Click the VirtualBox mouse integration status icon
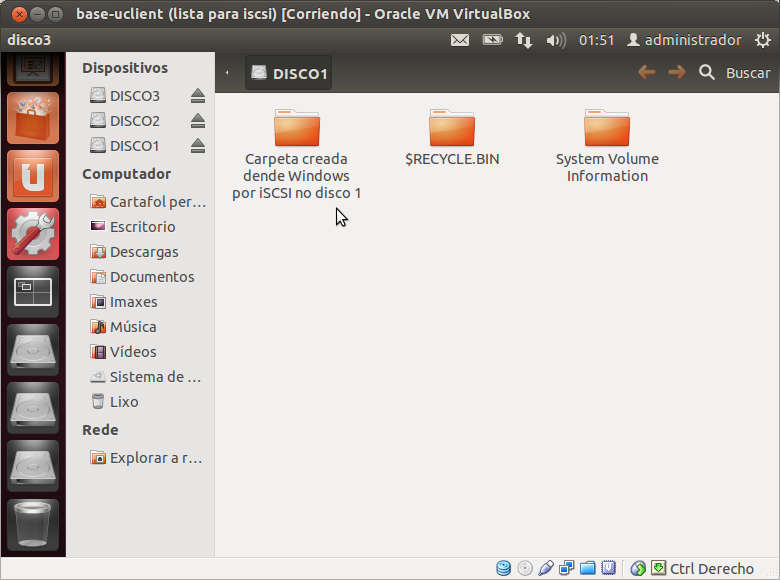The image size is (780, 580). tap(638, 568)
